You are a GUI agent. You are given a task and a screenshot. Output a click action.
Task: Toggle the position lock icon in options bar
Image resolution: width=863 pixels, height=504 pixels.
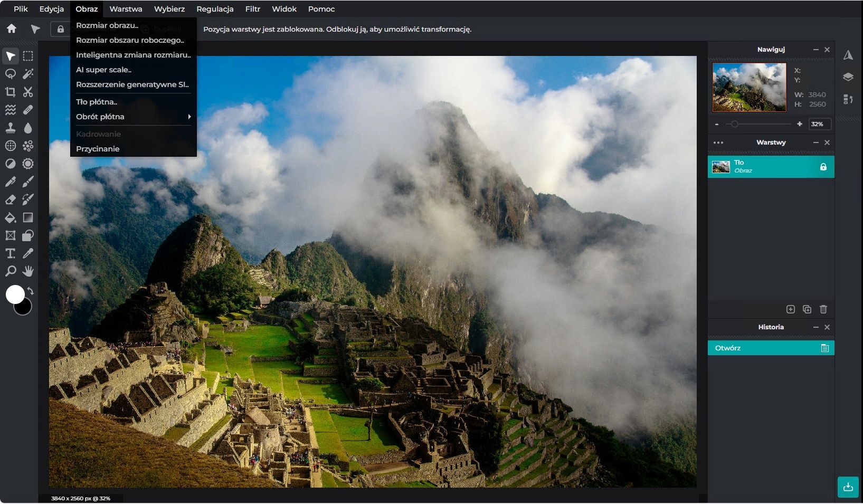coord(60,29)
